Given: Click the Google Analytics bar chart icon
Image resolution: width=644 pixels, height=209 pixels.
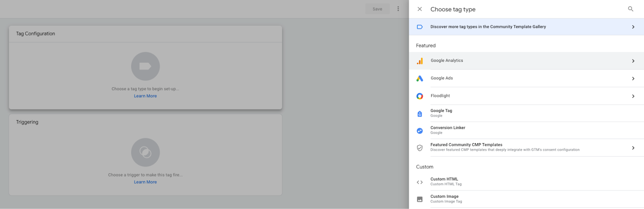Looking at the screenshot, I should coord(420,61).
